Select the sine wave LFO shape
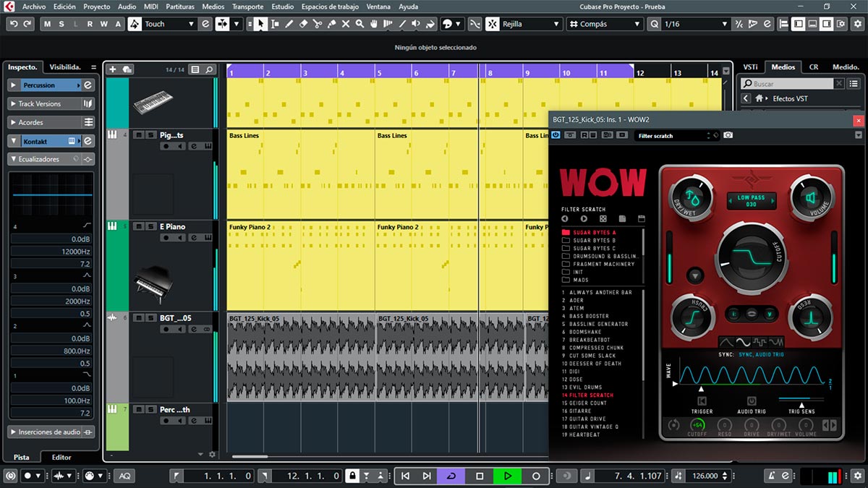 pyautogui.click(x=743, y=342)
